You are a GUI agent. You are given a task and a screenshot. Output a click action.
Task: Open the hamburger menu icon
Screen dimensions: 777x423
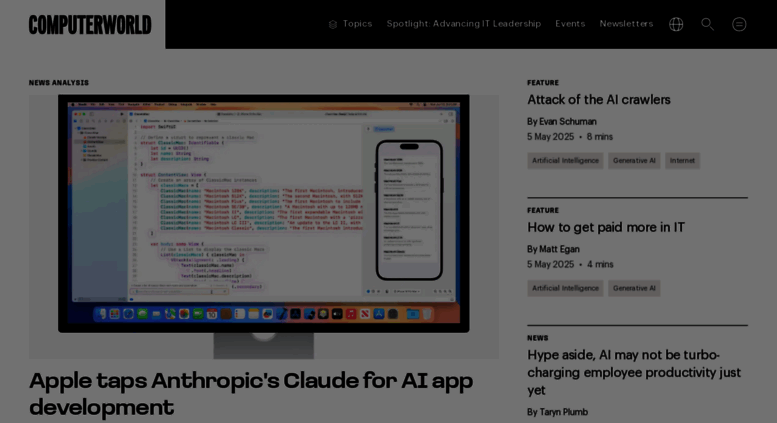[739, 24]
